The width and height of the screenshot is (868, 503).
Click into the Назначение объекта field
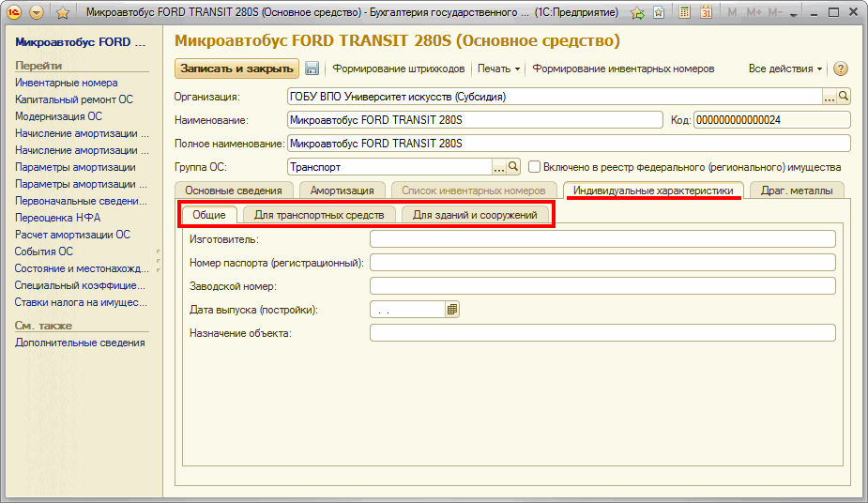point(602,332)
